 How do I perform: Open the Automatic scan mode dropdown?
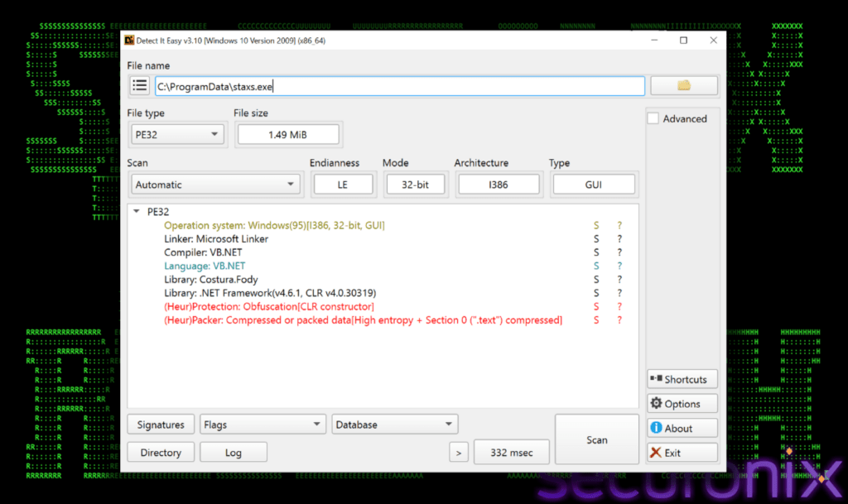tap(216, 185)
